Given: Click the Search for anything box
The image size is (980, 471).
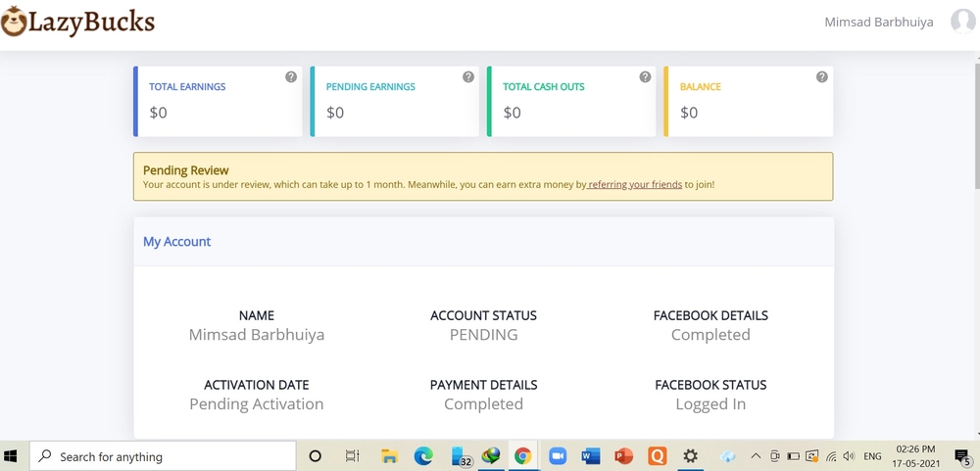Looking at the screenshot, I should click(x=164, y=456).
